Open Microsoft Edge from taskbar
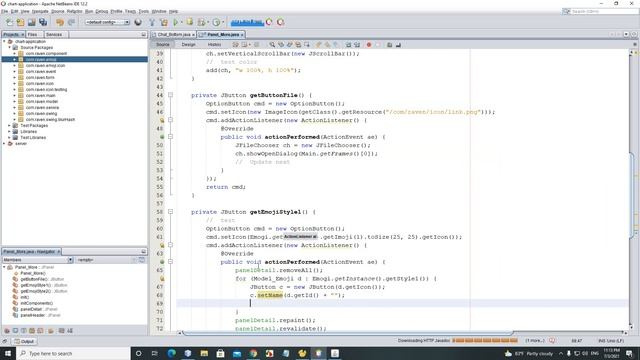Image resolution: width=640 pixels, height=360 pixels. point(171,353)
